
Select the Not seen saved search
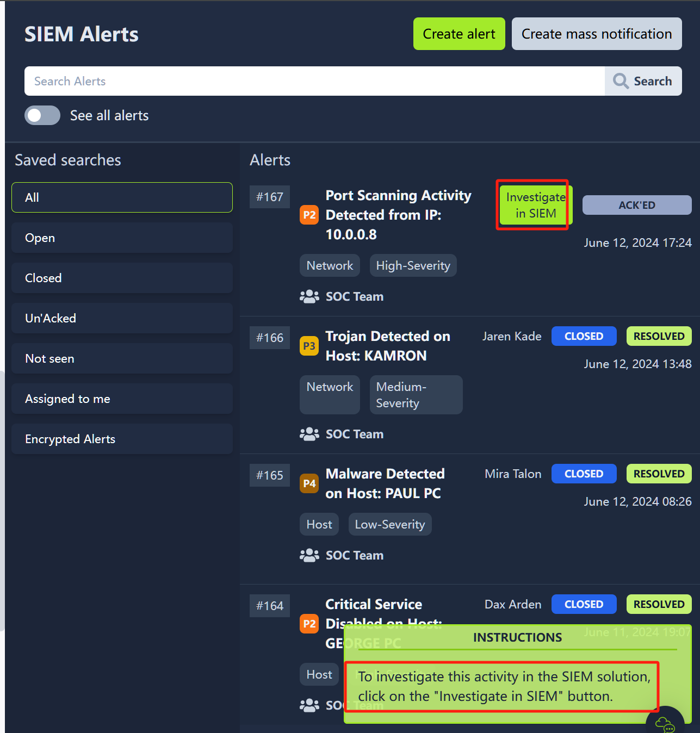coord(122,358)
